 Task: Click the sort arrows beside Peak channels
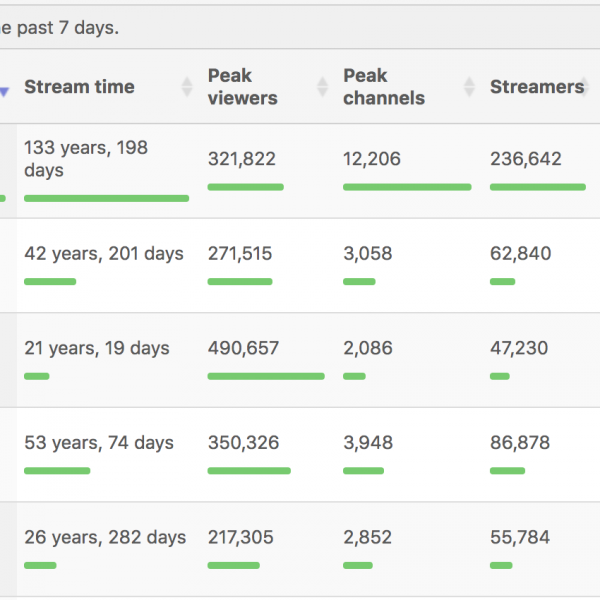coord(469,87)
